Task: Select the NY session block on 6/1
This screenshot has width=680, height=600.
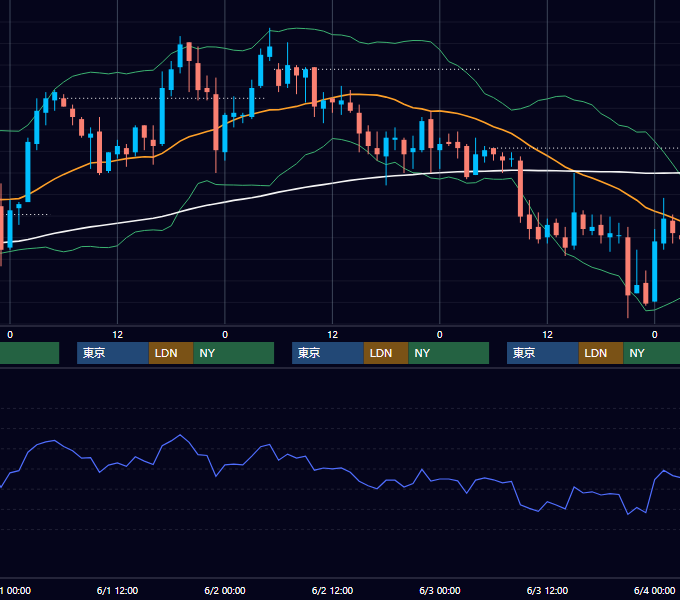Action: (x=234, y=353)
